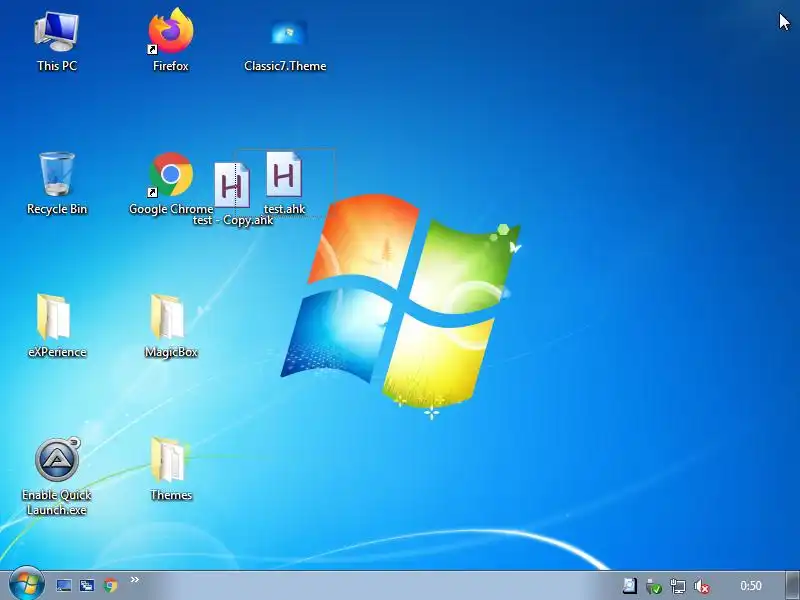
Task: Click the "Classic7.Theme" label text
Action: pos(285,66)
